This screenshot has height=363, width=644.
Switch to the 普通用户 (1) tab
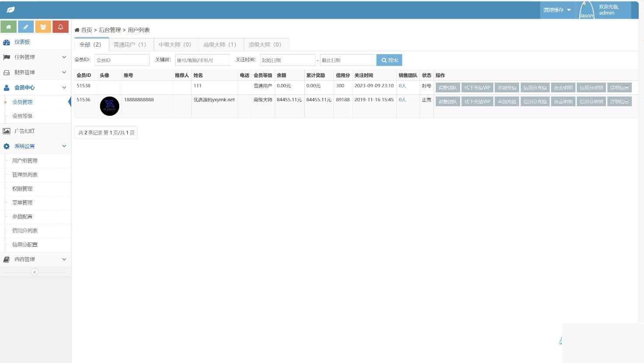click(130, 45)
